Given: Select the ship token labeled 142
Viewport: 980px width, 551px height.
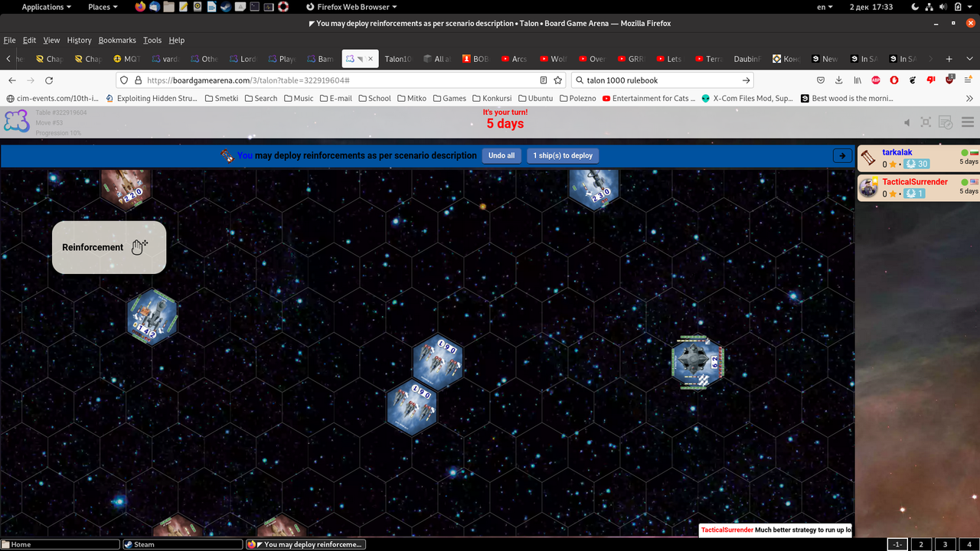Looking at the screenshot, I should point(152,317).
